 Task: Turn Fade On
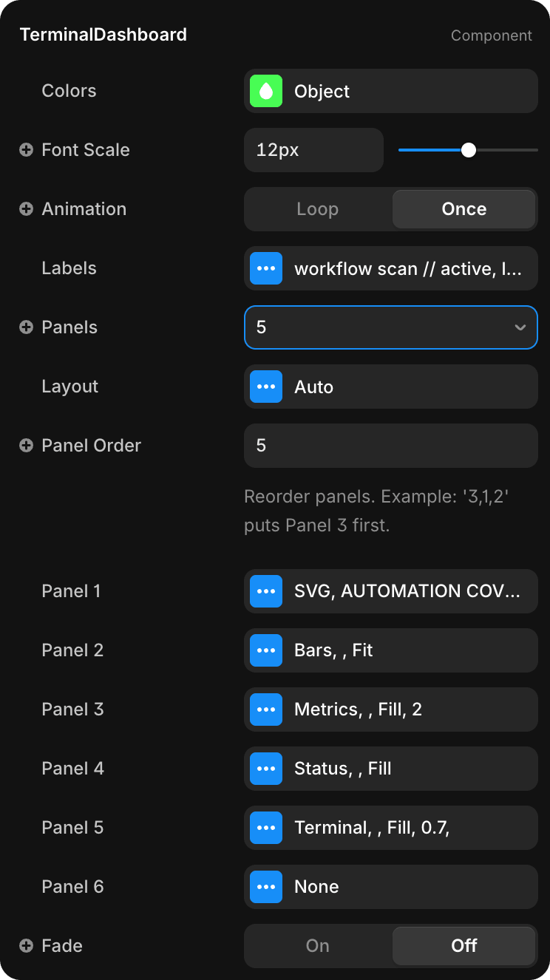click(x=318, y=946)
